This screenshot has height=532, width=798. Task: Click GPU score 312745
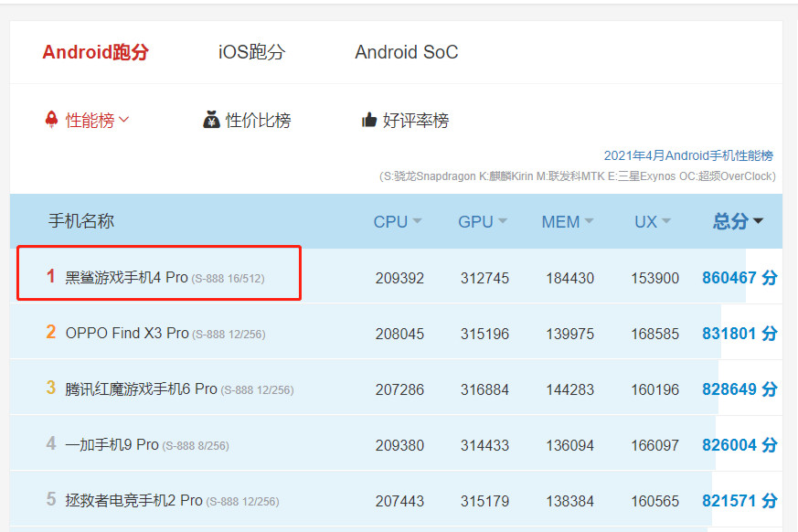[x=484, y=278]
